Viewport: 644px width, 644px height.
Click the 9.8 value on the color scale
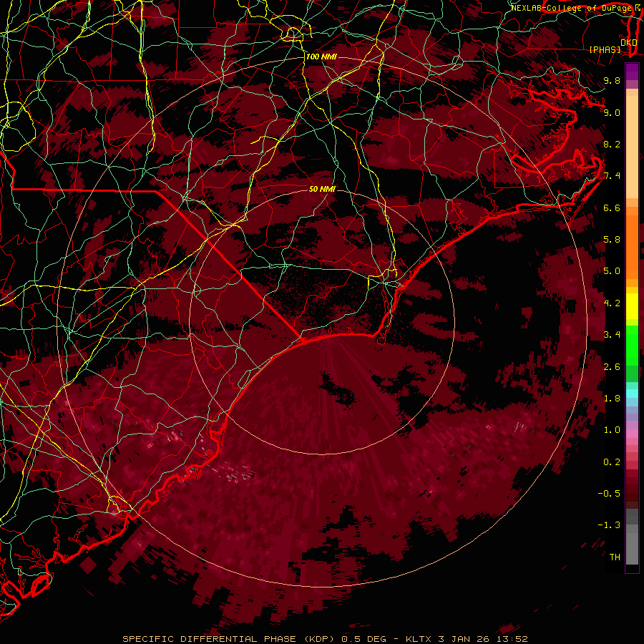pos(612,80)
